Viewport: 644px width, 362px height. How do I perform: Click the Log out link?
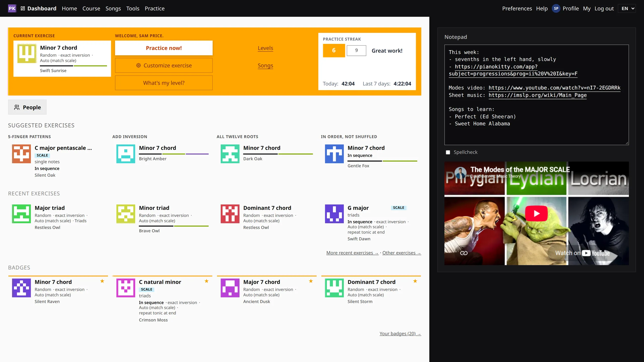(604, 8)
